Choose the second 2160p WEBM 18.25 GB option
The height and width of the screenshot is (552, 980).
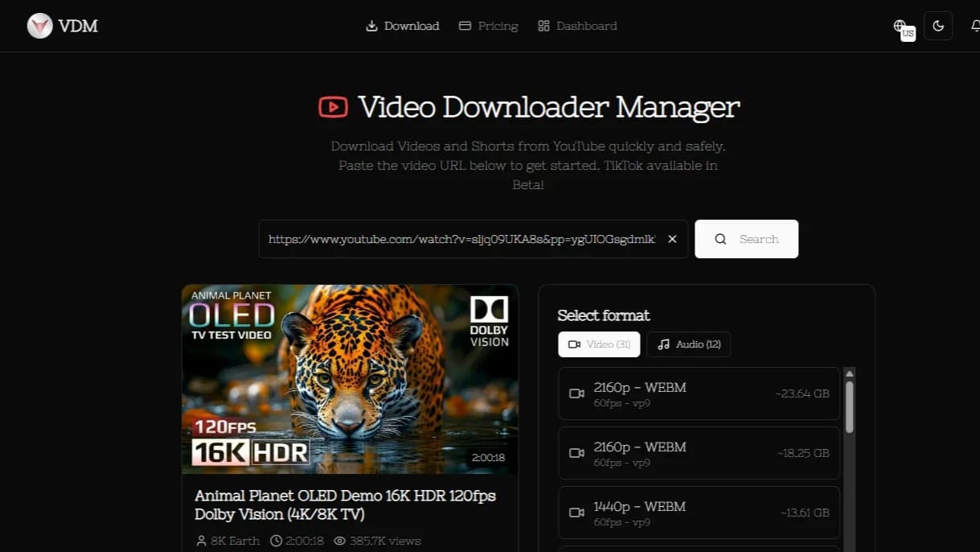tap(698, 453)
